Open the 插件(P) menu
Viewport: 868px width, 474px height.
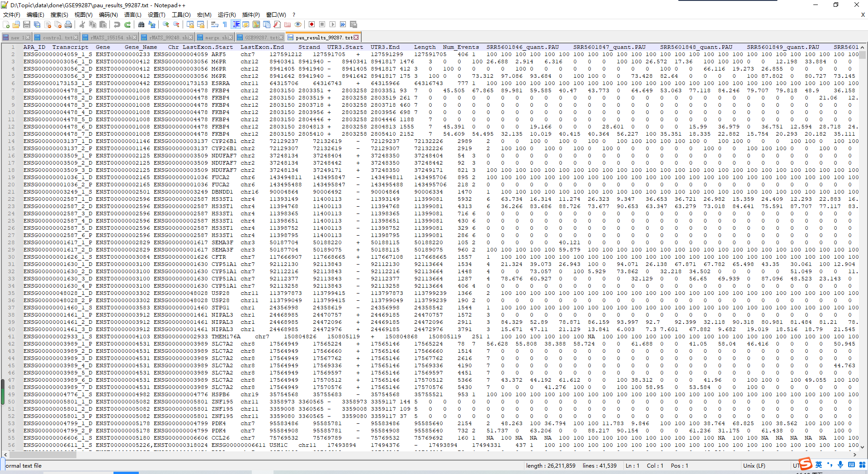pos(251,15)
